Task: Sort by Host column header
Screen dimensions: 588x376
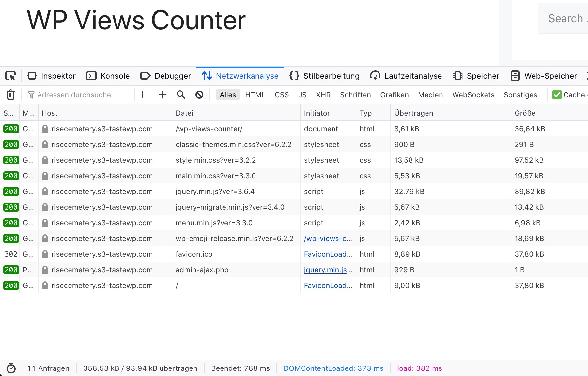Action: 105,113
